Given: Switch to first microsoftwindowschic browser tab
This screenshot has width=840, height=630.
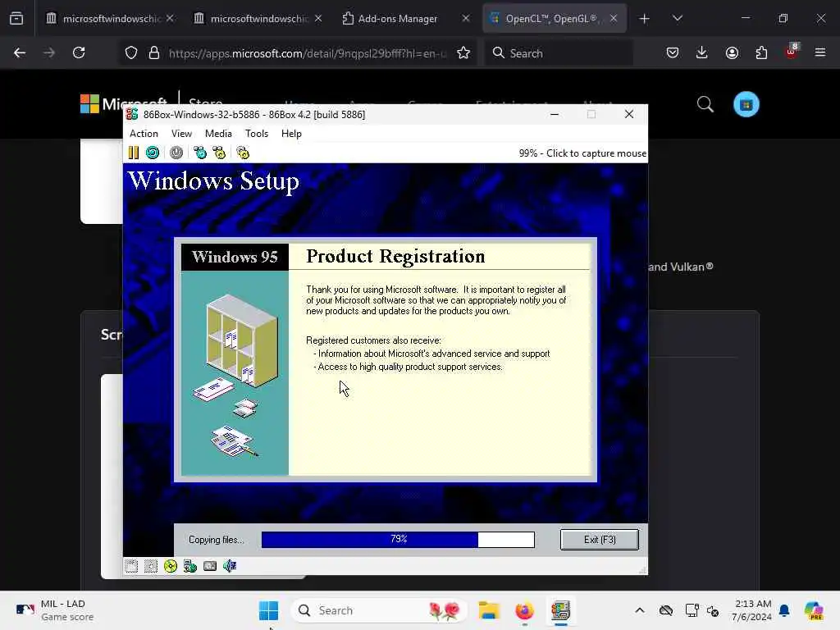Looking at the screenshot, I should 112,18.
